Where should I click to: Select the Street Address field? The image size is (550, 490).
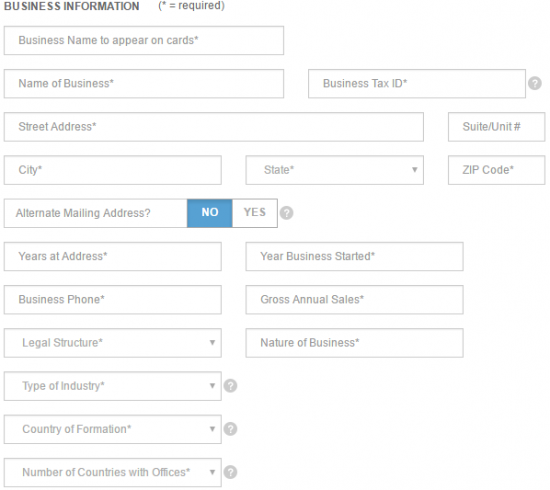(214, 127)
